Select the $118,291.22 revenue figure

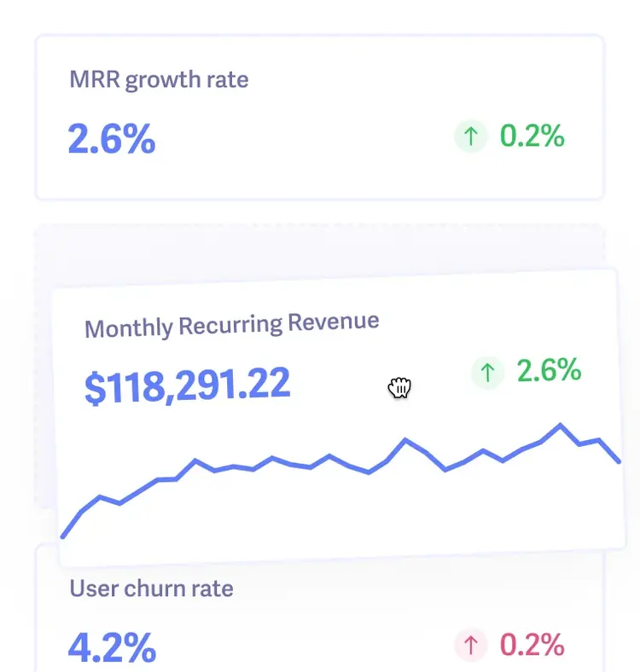(188, 385)
